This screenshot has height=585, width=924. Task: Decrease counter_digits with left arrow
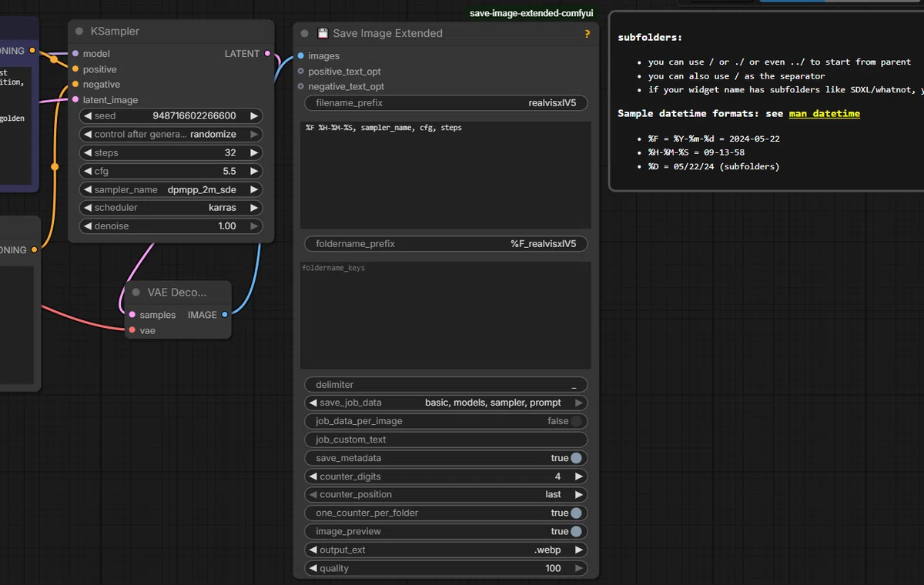pyautogui.click(x=313, y=476)
